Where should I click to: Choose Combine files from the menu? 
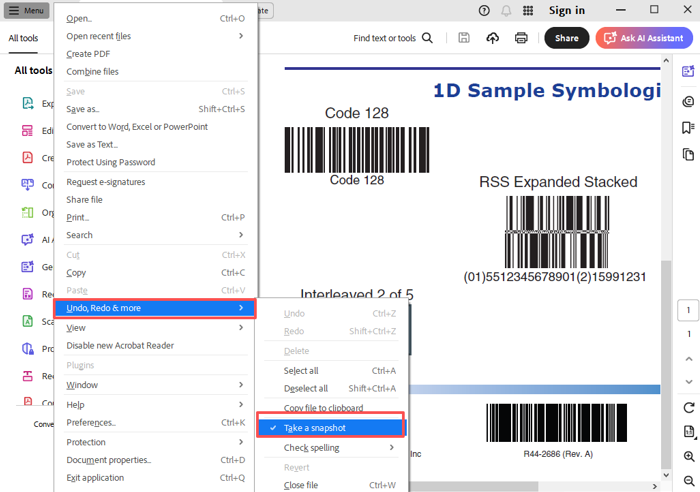(93, 72)
